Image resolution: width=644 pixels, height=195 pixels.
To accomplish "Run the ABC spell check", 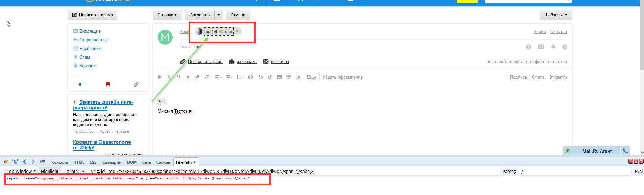I will [288, 77].
